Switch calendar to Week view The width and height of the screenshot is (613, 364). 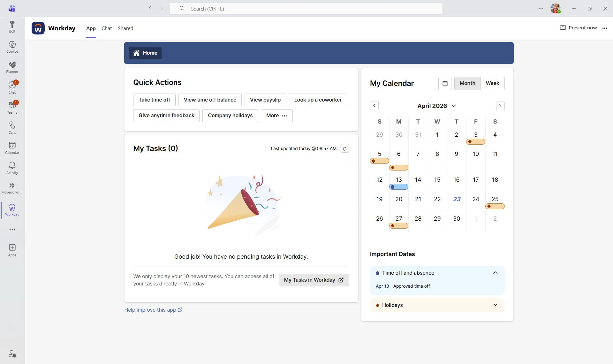(492, 83)
